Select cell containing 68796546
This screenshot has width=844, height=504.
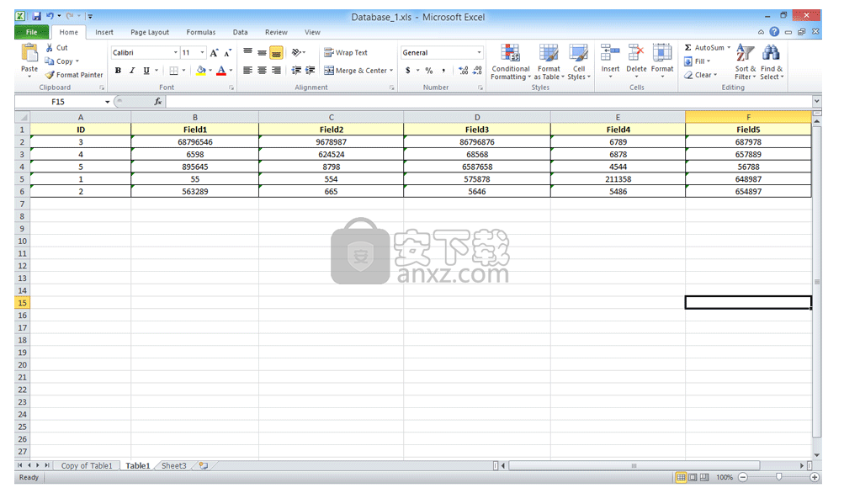point(195,142)
